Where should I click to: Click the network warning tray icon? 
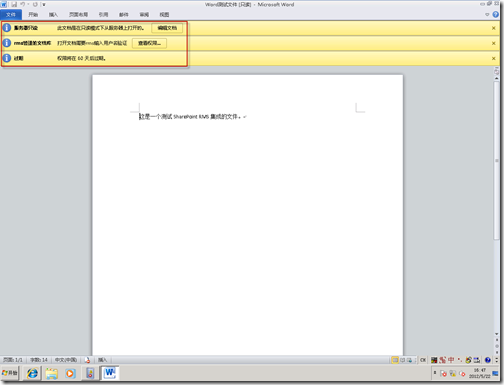453,373
